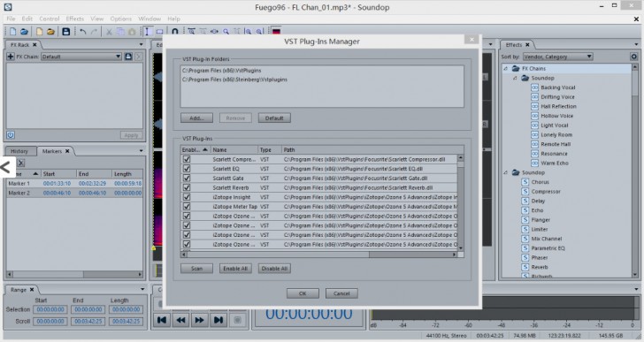Viewport: 644px width, 342px height.
Task: Open the Effects menu
Action: pyautogui.click(x=74, y=19)
